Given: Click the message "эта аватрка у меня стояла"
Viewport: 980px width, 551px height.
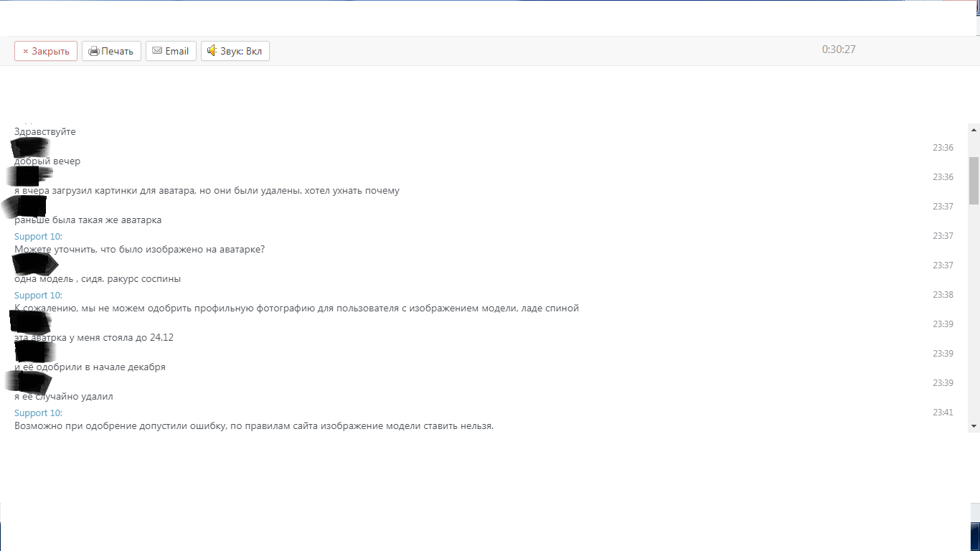Looking at the screenshot, I should (x=94, y=337).
